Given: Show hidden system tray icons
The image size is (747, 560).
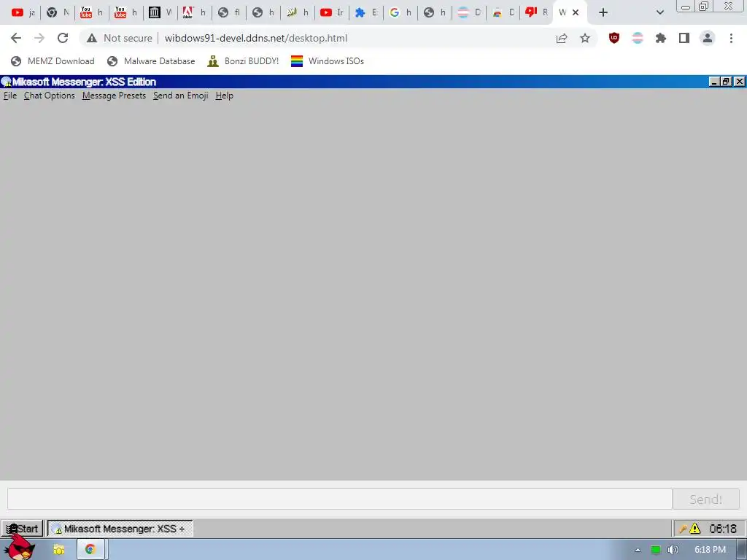Looking at the screenshot, I should (638, 550).
